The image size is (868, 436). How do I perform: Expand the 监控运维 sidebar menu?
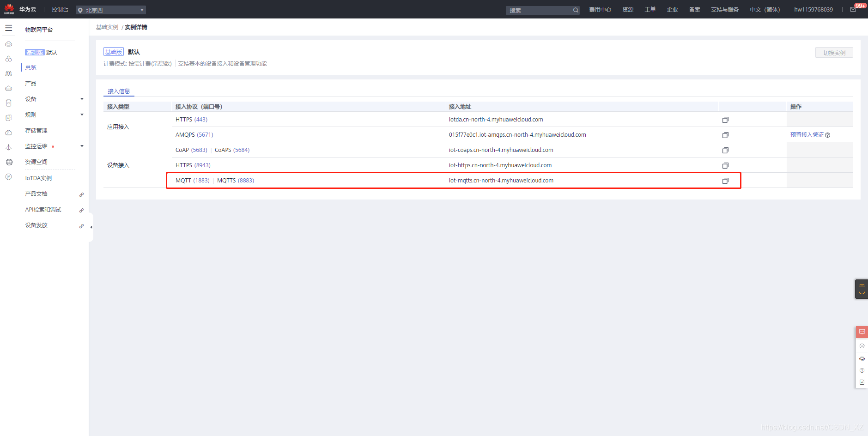[82, 146]
